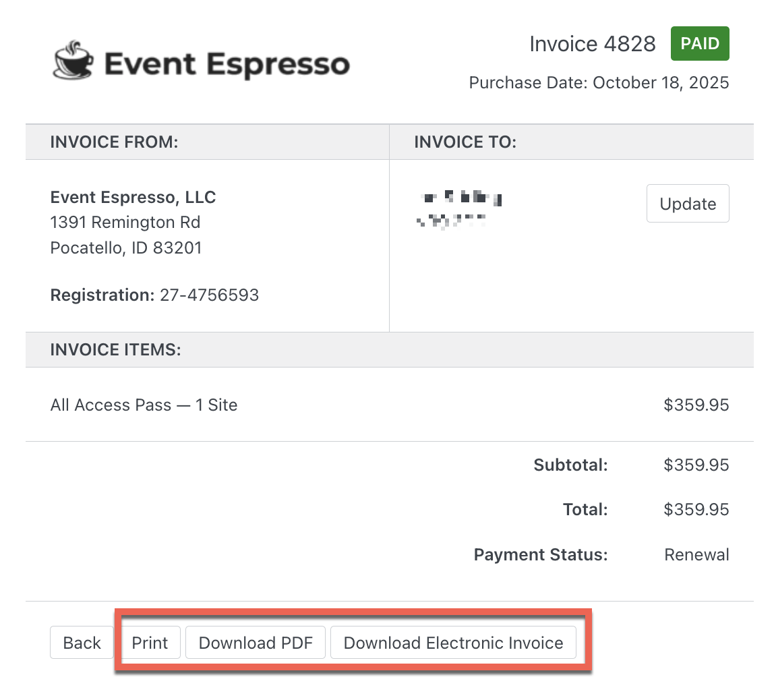Click the Print button
Screen dimensions: 774x700
tap(150, 643)
